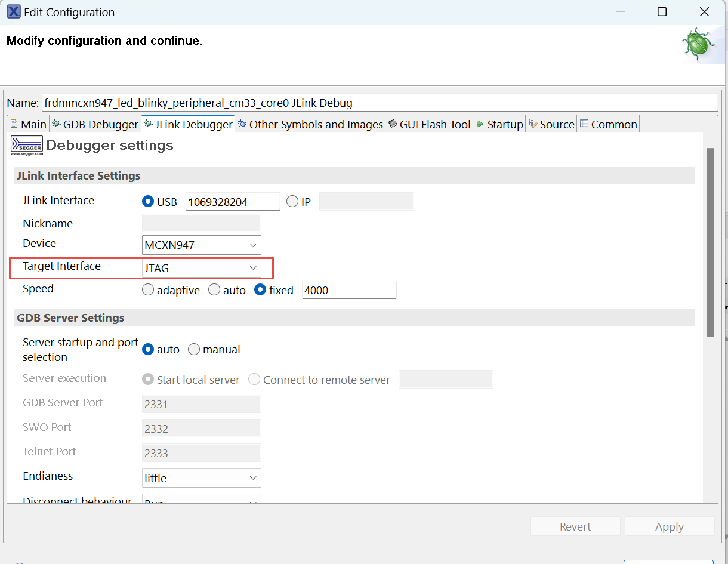The width and height of the screenshot is (728, 564).
Task: Click the USB serial number field 1069328204
Action: (233, 202)
